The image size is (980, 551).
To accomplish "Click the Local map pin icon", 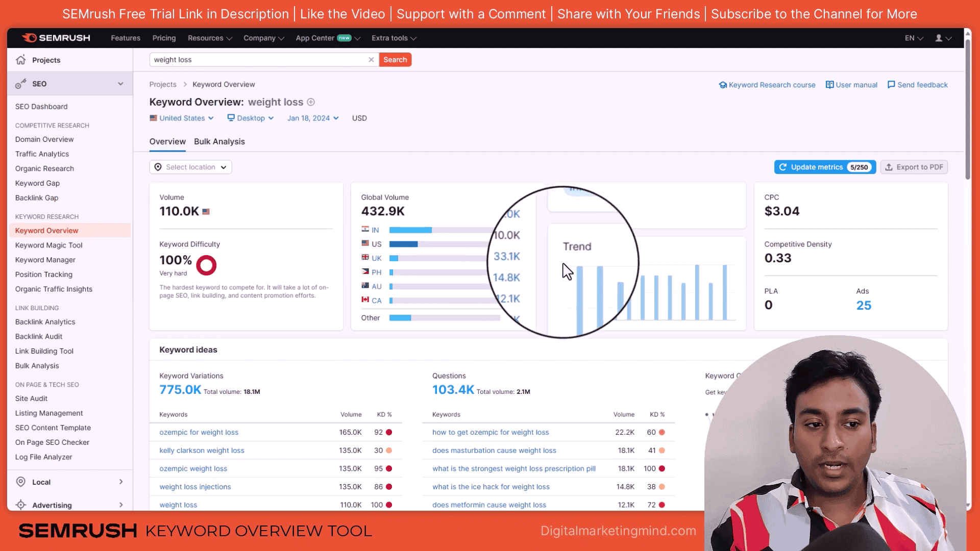I will click(21, 482).
